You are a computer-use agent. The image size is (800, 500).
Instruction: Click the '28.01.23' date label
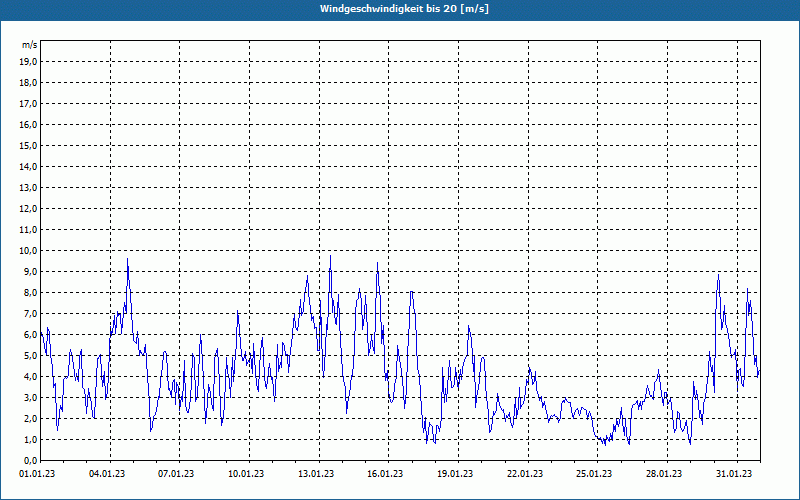664,474
